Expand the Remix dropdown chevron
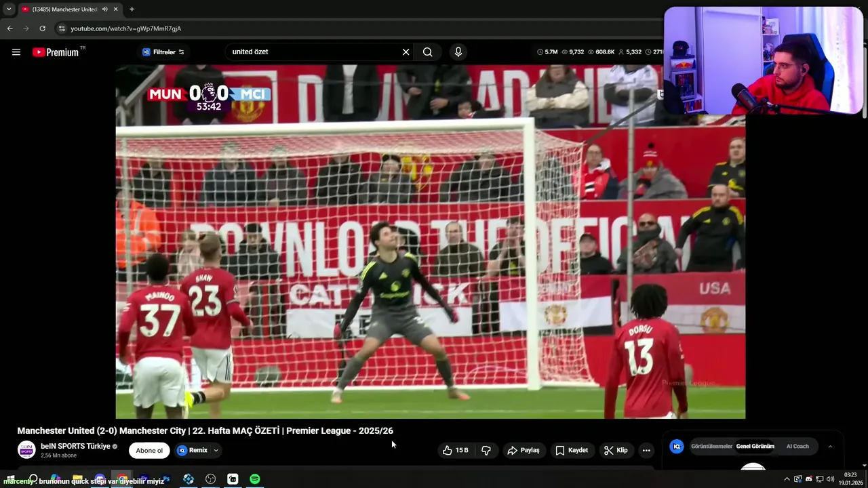This screenshot has width=868, height=488. [216, 450]
